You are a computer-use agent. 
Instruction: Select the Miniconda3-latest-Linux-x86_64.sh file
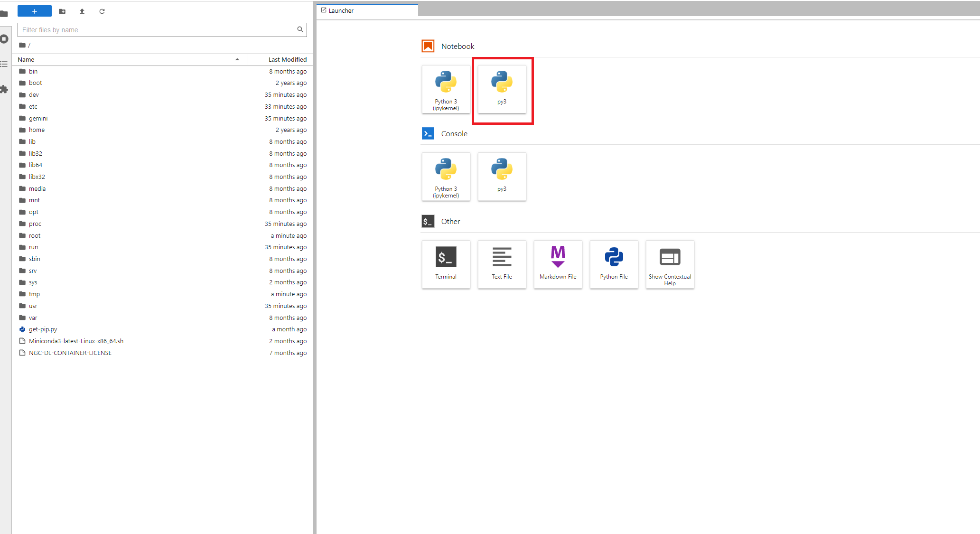tap(162, 341)
